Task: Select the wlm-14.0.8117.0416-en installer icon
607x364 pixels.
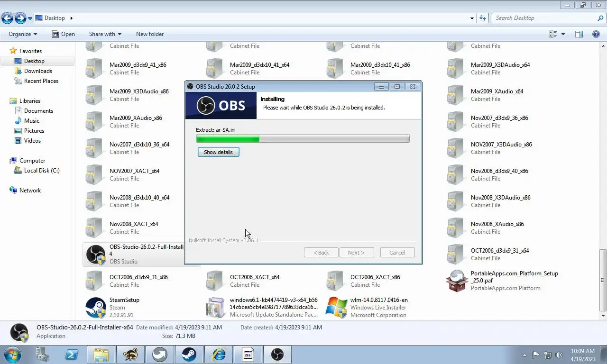Action: pyautogui.click(x=336, y=308)
